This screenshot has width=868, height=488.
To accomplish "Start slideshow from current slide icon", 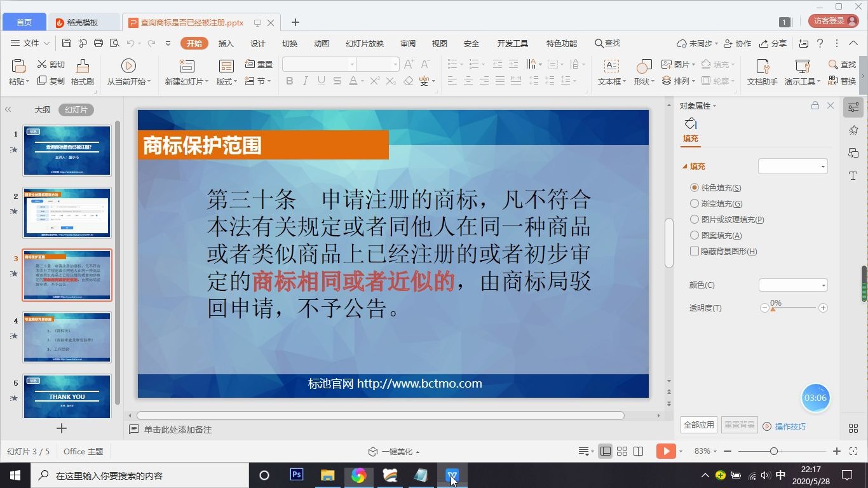I will click(128, 66).
